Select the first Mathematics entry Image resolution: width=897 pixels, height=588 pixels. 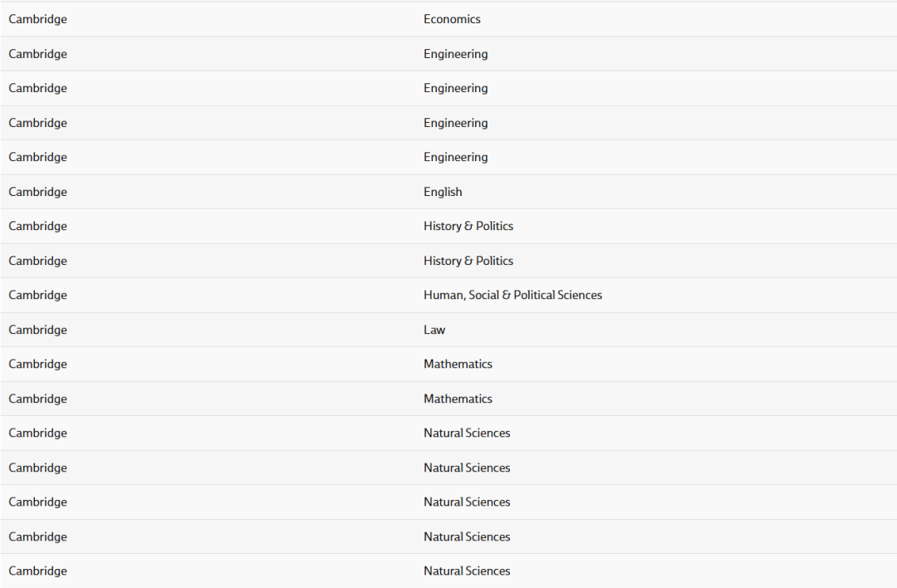[458, 364]
